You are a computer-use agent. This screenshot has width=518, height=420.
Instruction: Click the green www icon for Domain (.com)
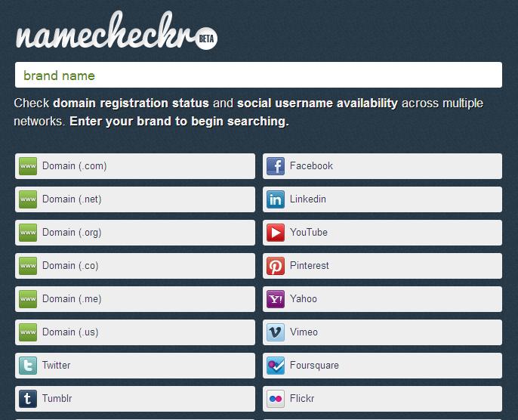(x=28, y=166)
